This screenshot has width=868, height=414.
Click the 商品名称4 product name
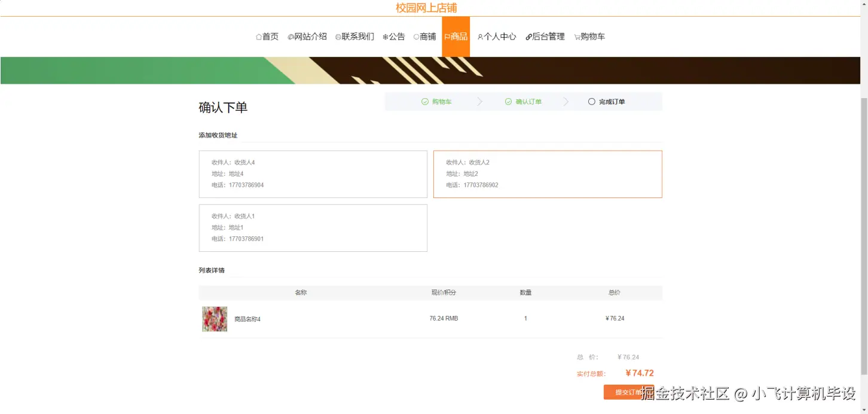(x=247, y=319)
